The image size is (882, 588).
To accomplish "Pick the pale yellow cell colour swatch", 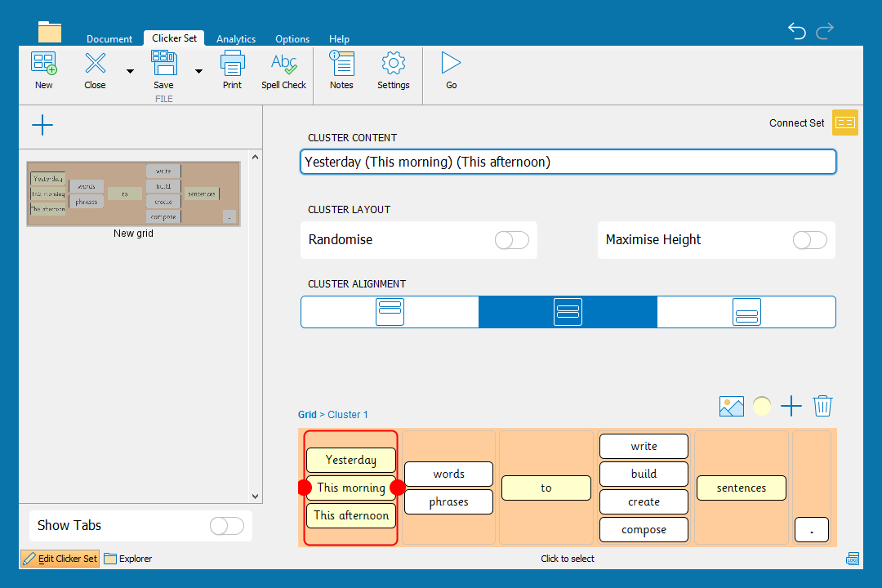I will [x=761, y=406].
